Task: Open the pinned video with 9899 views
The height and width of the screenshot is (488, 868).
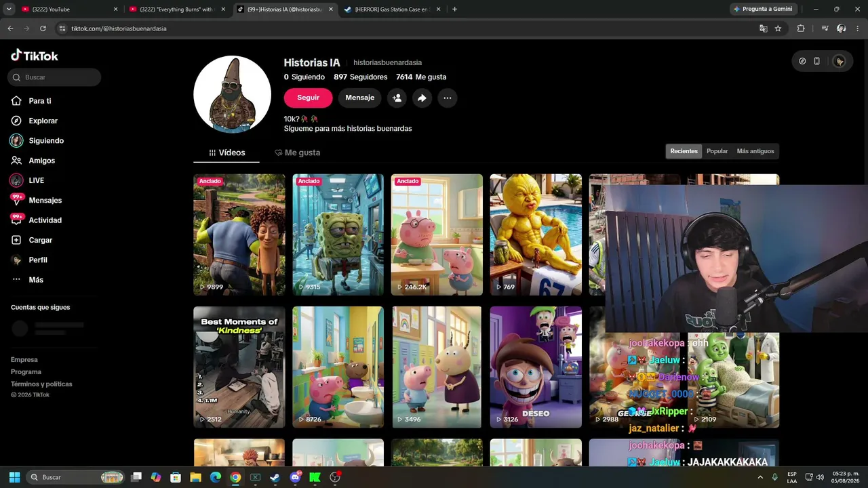Action: click(239, 235)
